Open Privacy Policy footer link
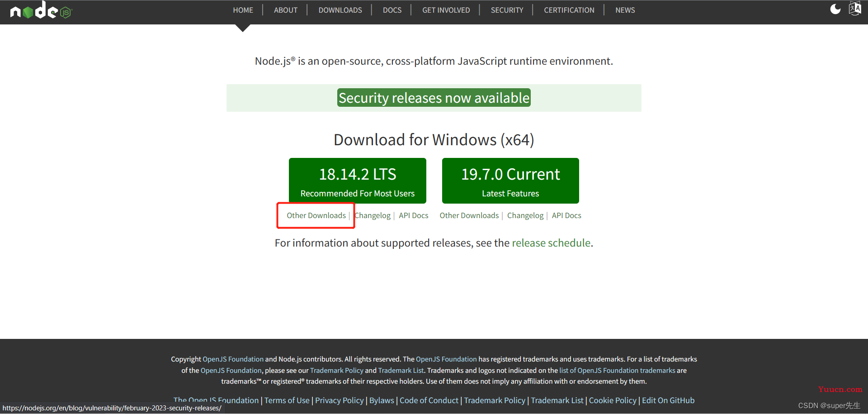The height and width of the screenshot is (414, 868). tap(340, 400)
